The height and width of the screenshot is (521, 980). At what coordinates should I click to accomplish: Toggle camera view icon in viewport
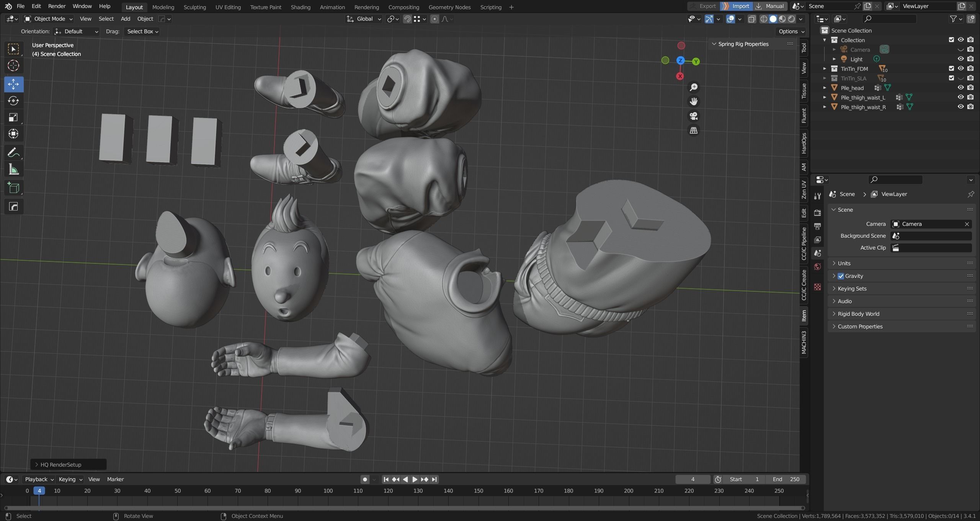click(x=693, y=116)
